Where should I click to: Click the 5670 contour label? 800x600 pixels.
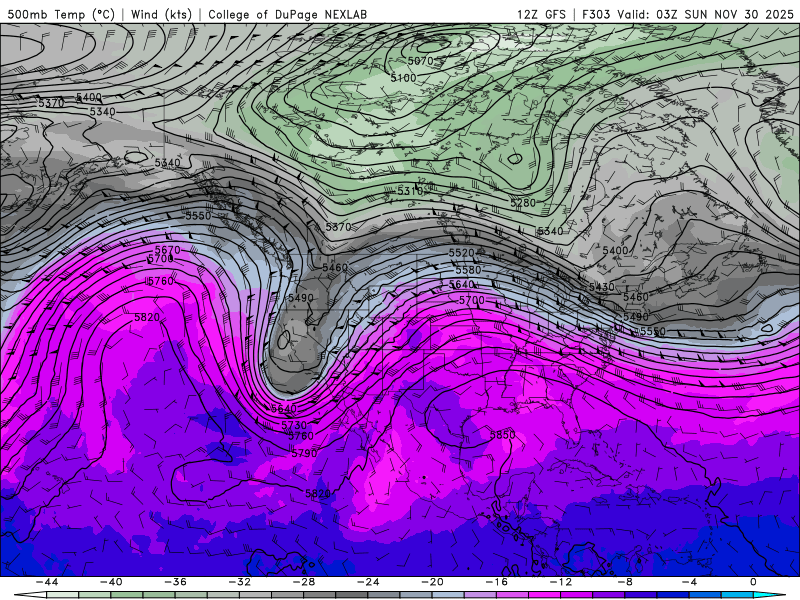click(x=167, y=250)
